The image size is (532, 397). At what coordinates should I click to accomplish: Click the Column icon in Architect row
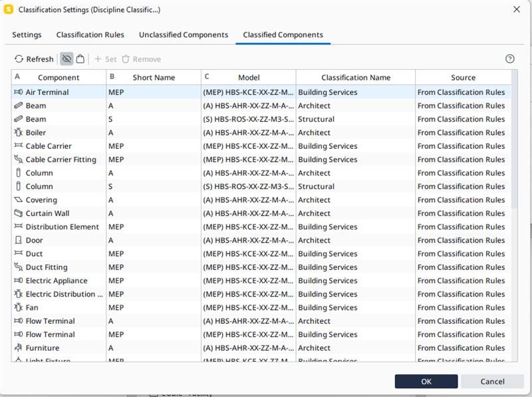(19, 173)
